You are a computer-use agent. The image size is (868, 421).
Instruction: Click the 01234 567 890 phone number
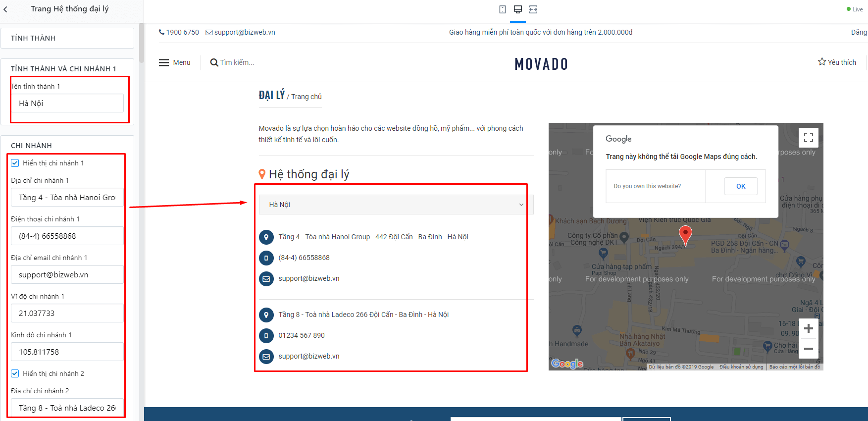[302, 335]
